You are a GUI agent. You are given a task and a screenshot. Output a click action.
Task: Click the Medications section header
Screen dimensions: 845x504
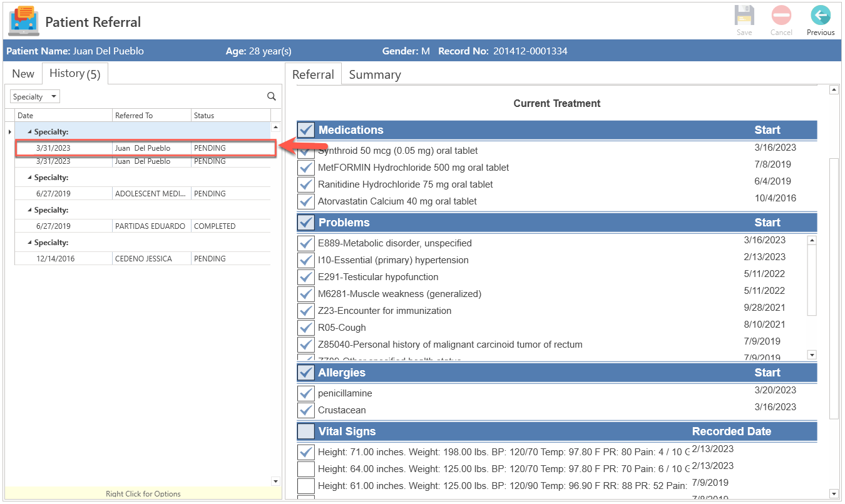click(x=557, y=130)
